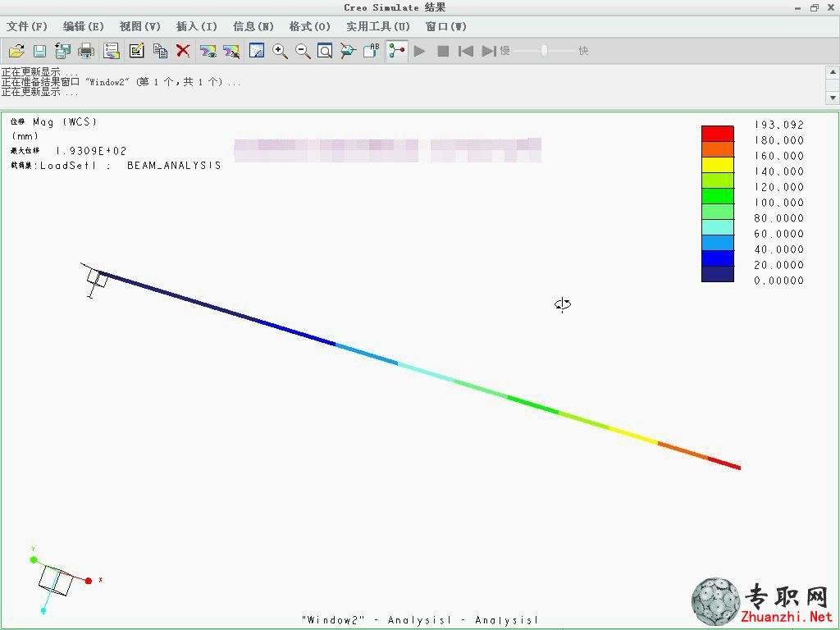Click legend value 0.00000
Viewport: 840px width, 630px height.
pyautogui.click(x=779, y=281)
